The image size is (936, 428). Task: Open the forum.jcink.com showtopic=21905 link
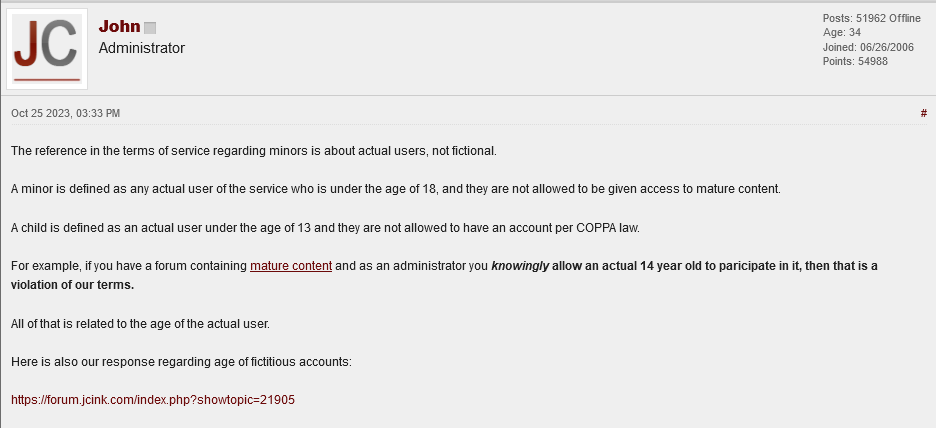pyautogui.click(x=152, y=399)
